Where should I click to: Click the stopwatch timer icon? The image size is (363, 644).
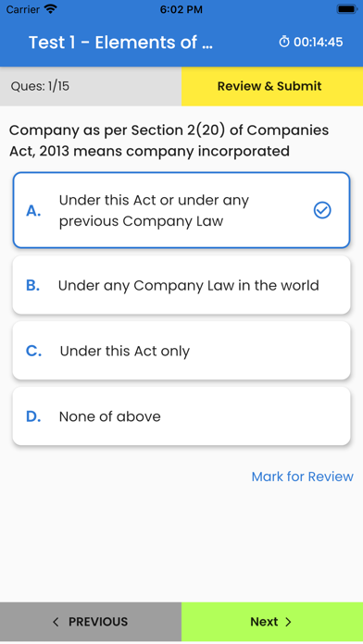[284, 42]
